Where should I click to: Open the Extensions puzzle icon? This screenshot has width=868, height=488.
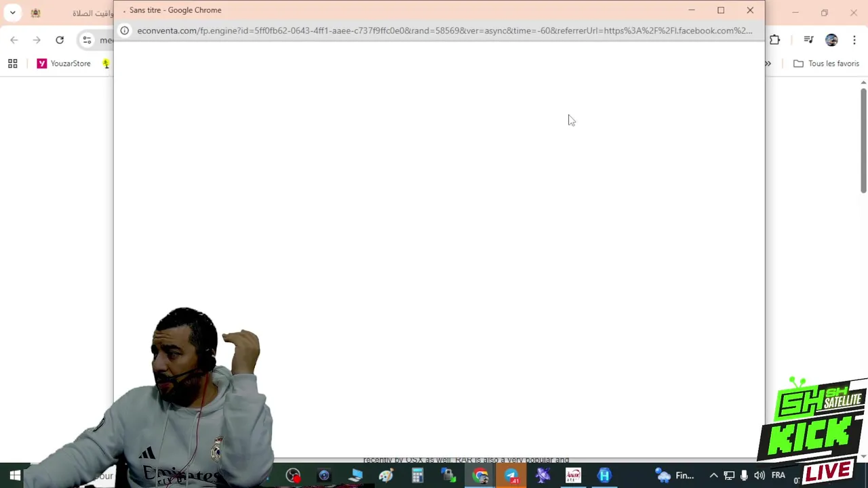point(774,40)
